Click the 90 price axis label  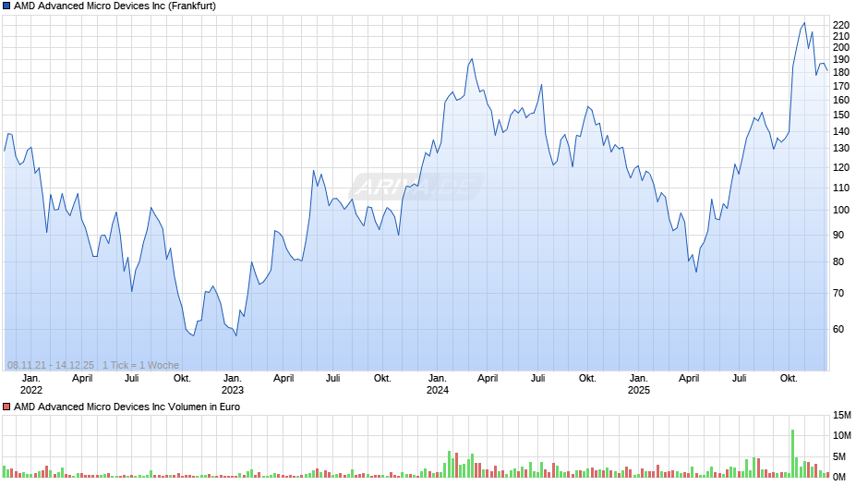click(838, 235)
